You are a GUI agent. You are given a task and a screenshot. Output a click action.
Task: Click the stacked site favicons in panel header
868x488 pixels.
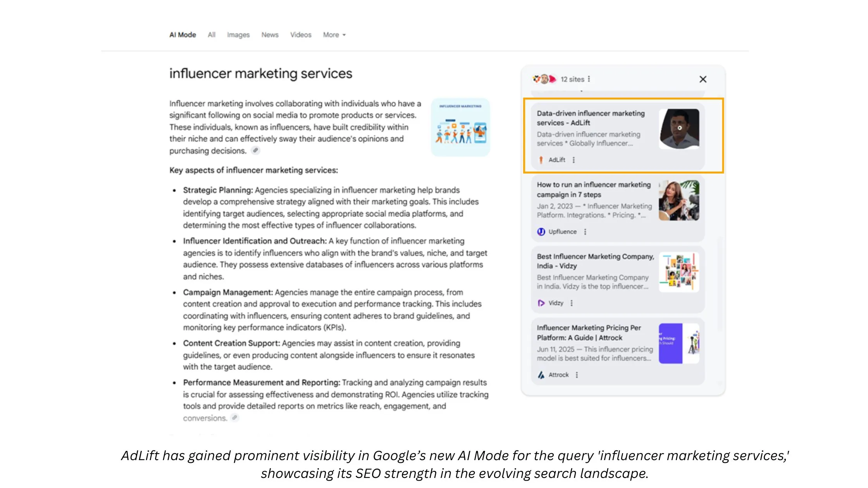(x=544, y=79)
